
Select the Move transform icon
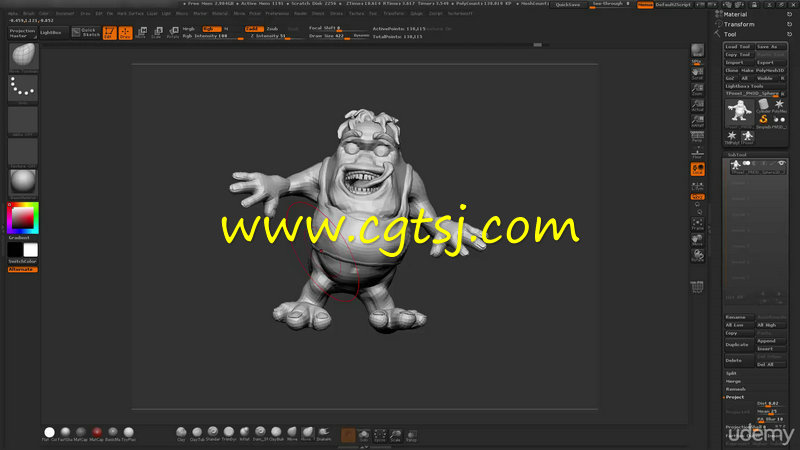pyautogui.click(x=141, y=33)
